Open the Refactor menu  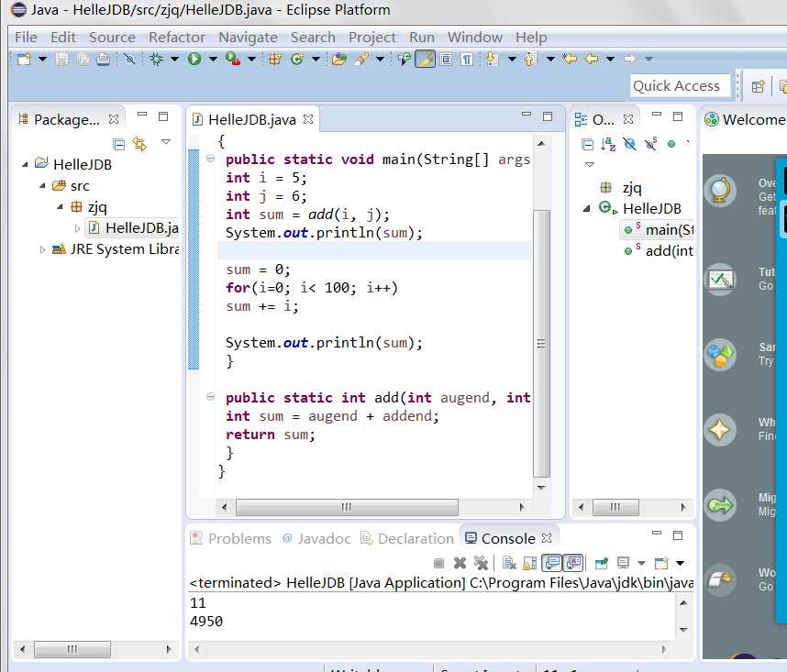[177, 37]
